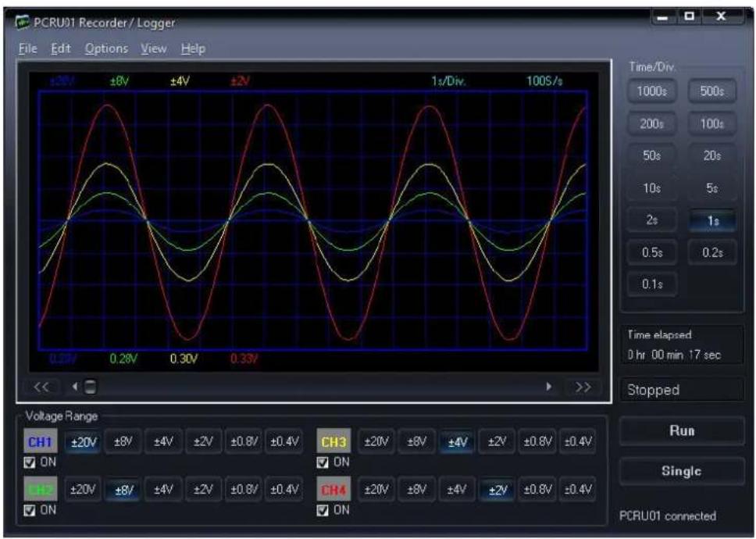Jump forward with the >> button
This screenshot has height=539, width=756.
pyautogui.click(x=583, y=387)
